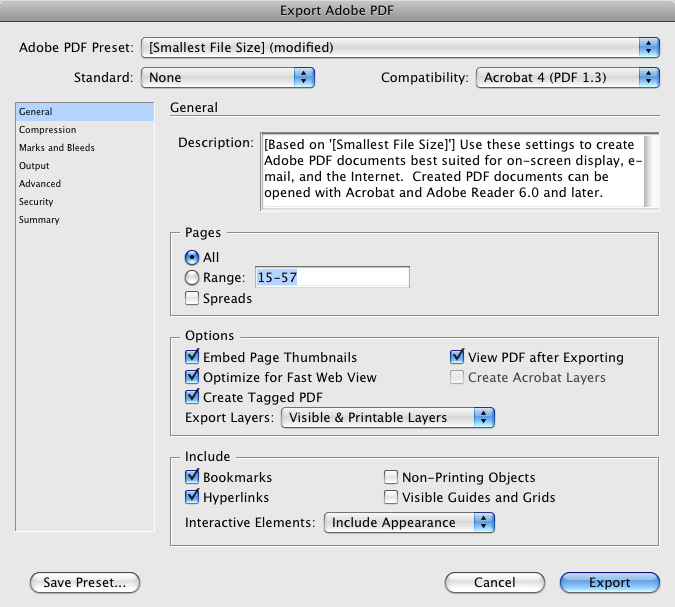
Task: Enable Visible Guides and Grids checkbox
Action: 391,497
